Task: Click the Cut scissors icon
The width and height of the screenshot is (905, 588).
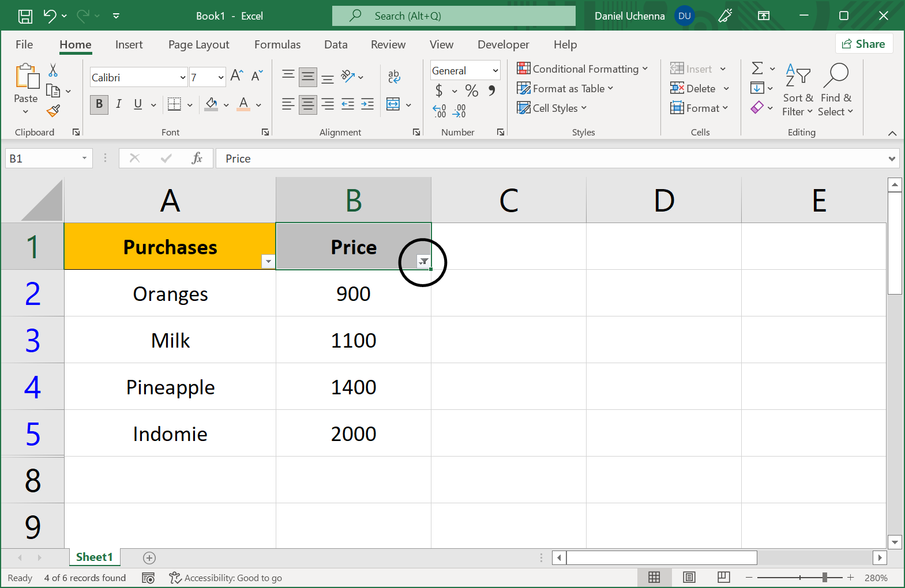Action: point(53,70)
